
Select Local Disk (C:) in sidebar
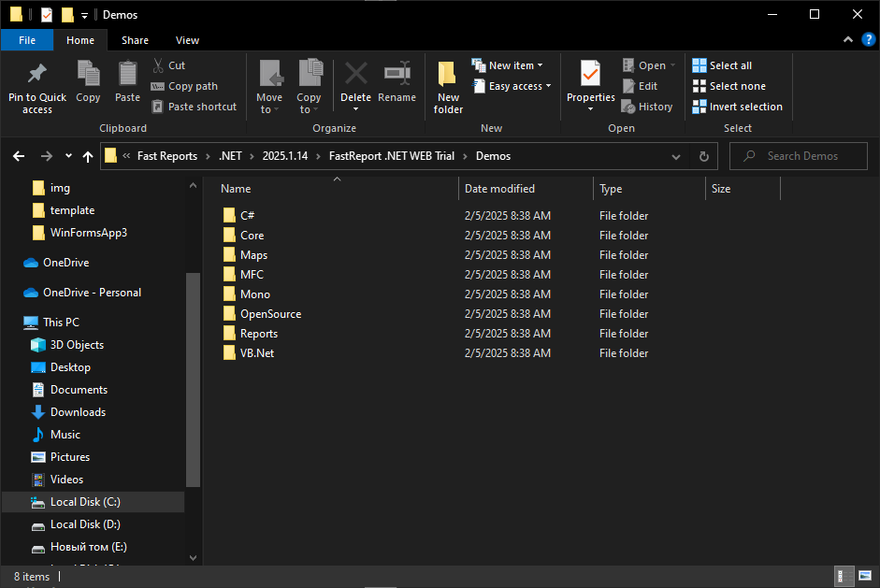[93, 502]
